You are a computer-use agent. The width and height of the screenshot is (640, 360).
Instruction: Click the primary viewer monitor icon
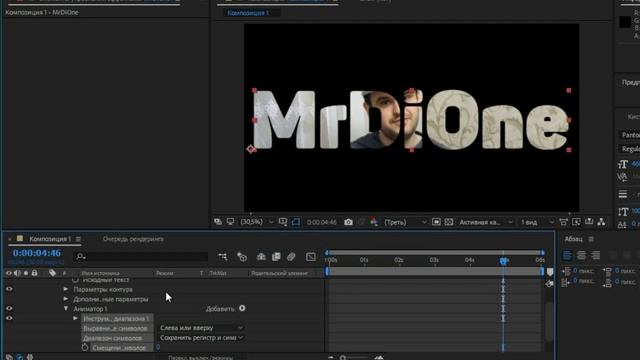click(231, 222)
